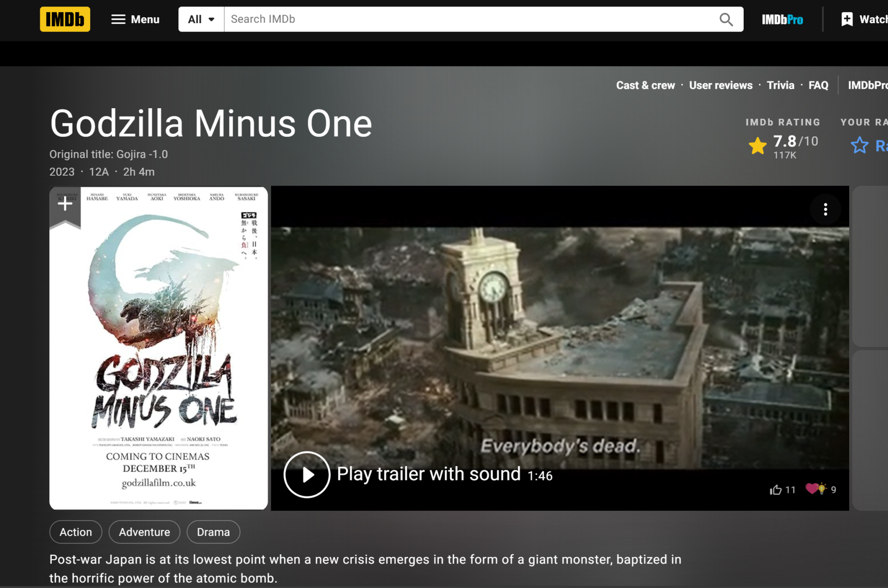This screenshot has width=888, height=588.
Task: Click the IMDb logo
Action: pos(65,19)
